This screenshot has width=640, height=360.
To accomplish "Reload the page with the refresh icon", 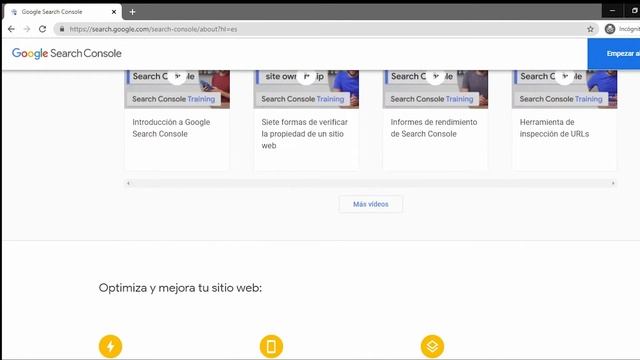I will [42, 29].
